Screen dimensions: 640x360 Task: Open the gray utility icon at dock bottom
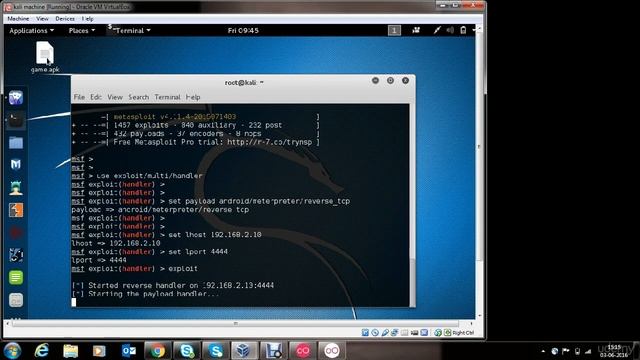16,300
